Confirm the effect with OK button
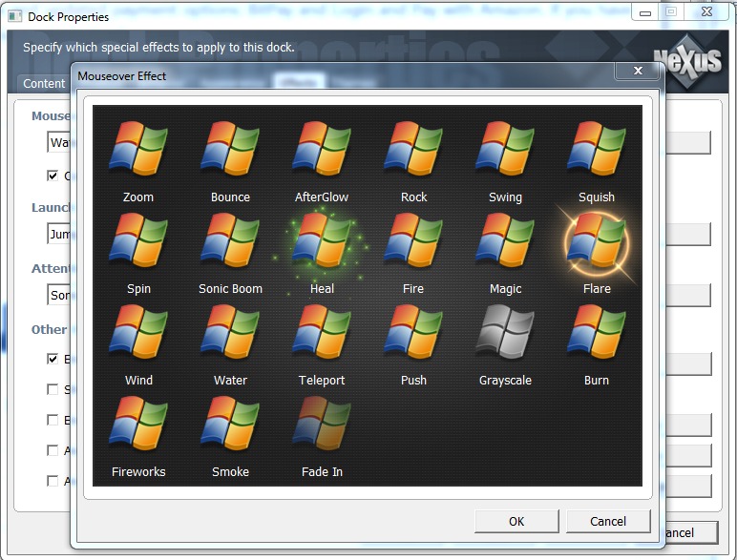Screen dimensions: 737x560 [516, 522]
